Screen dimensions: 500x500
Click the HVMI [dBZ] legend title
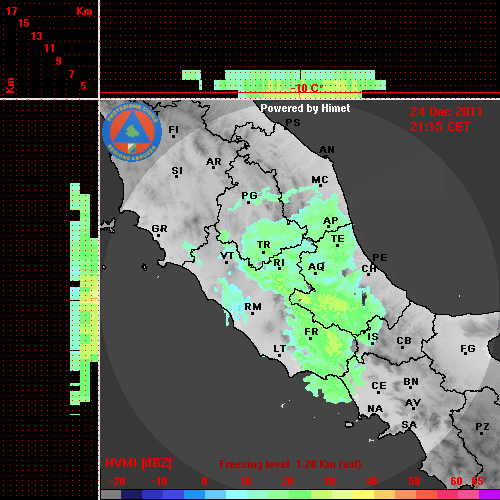pyautogui.click(x=138, y=463)
